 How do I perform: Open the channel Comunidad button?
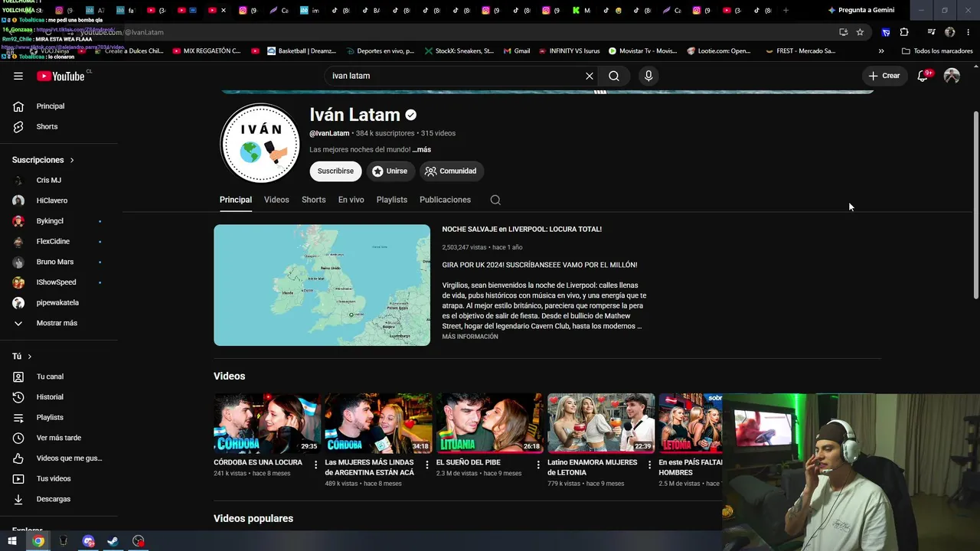click(x=452, y=171)
